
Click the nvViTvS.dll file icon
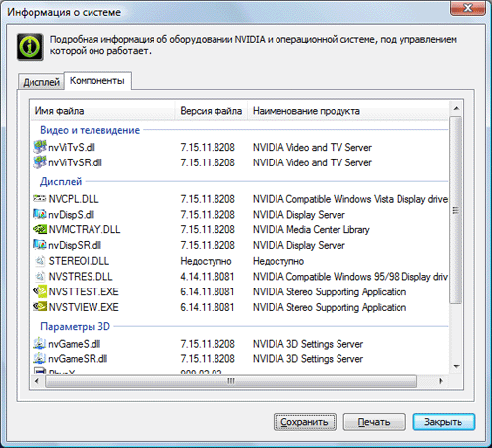point(40,147)
